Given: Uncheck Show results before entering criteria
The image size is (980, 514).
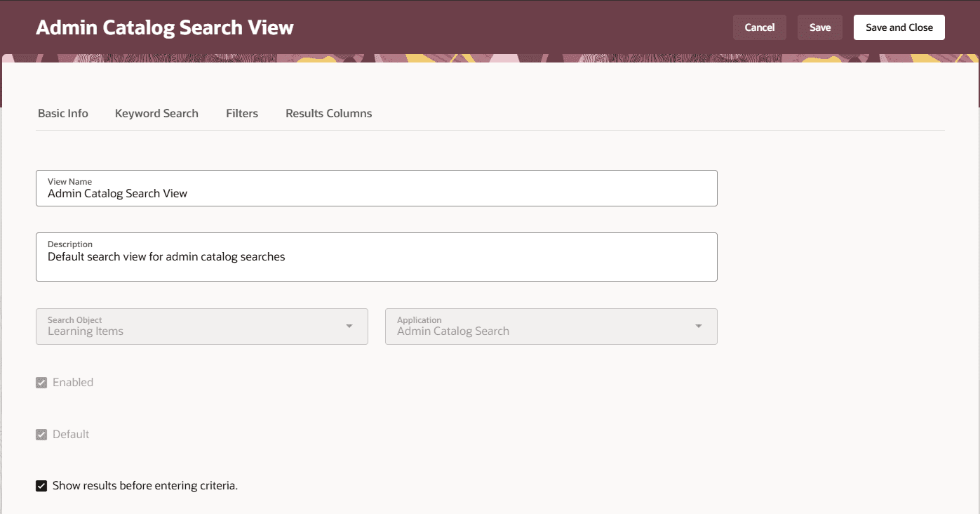Looking at the screenshot, I should click(41, 486).
